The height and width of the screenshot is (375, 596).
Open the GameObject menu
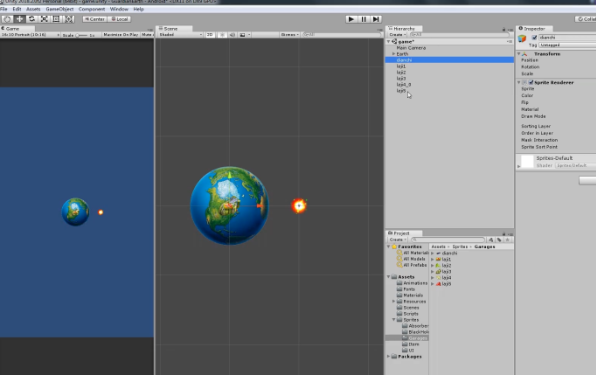pyautogui.click(x=59, y=9)
